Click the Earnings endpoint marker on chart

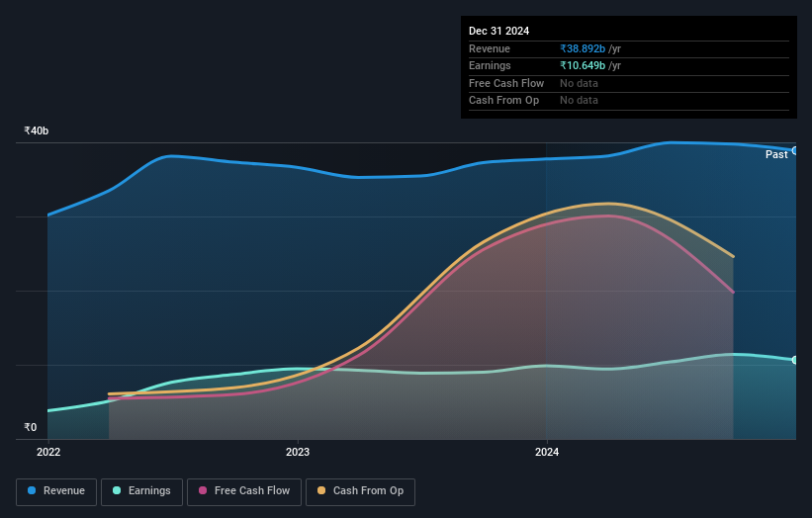pyautogui.click(x=795, y=360)
